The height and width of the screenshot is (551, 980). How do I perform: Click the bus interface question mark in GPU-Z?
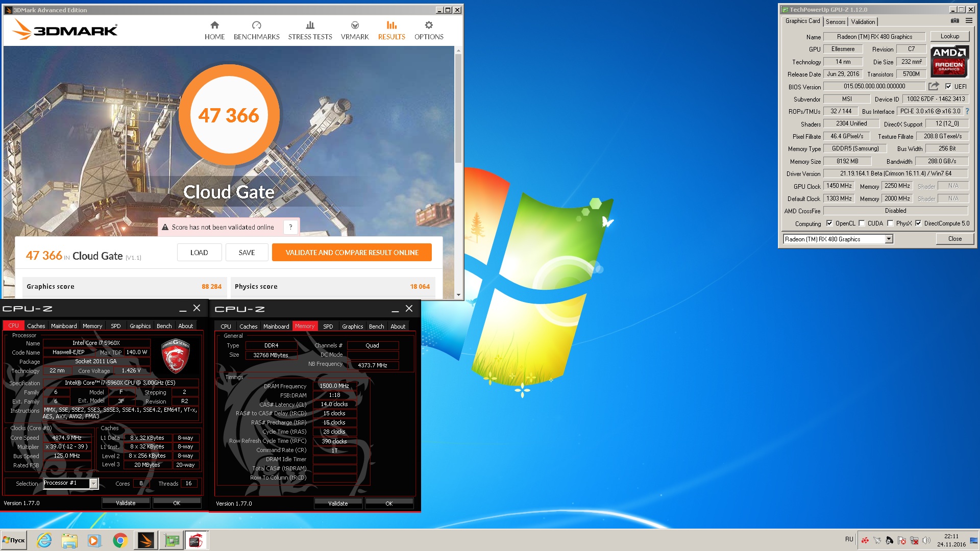pos(967,111)
